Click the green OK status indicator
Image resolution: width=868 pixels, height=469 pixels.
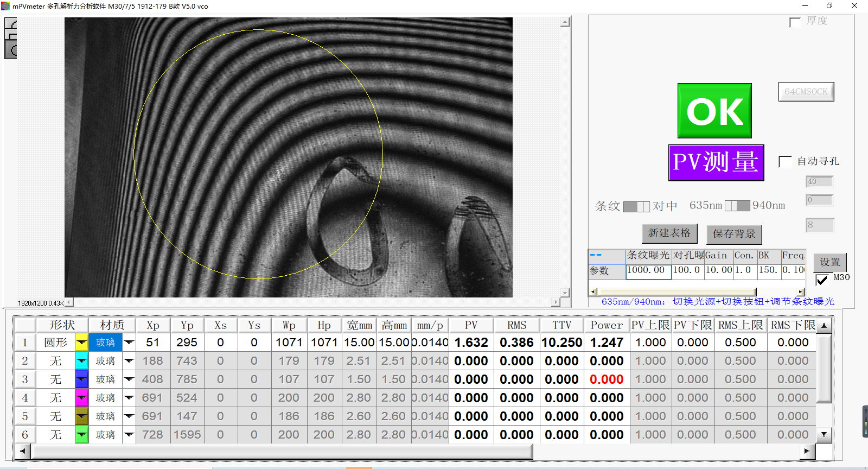[714, 111]
